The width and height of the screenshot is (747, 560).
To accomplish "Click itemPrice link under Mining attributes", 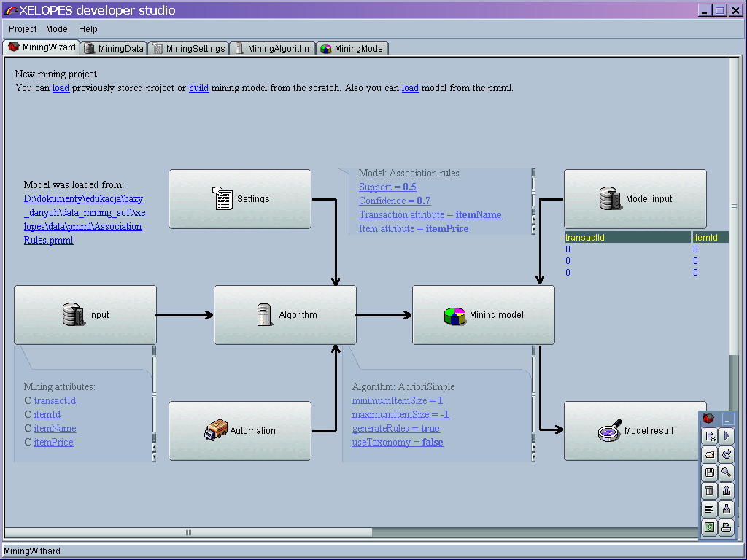I will coord(53,443).
